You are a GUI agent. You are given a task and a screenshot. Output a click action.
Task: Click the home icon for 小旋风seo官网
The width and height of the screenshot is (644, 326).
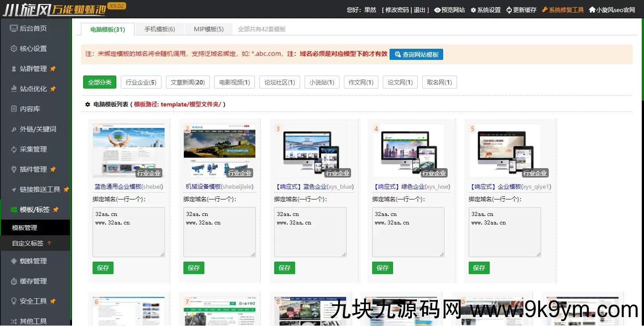coord(592,10)
